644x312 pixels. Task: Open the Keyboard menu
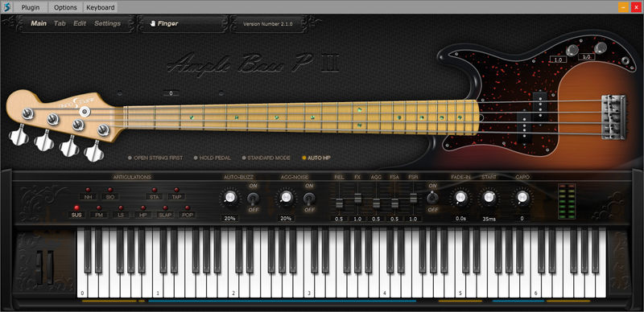100,7
